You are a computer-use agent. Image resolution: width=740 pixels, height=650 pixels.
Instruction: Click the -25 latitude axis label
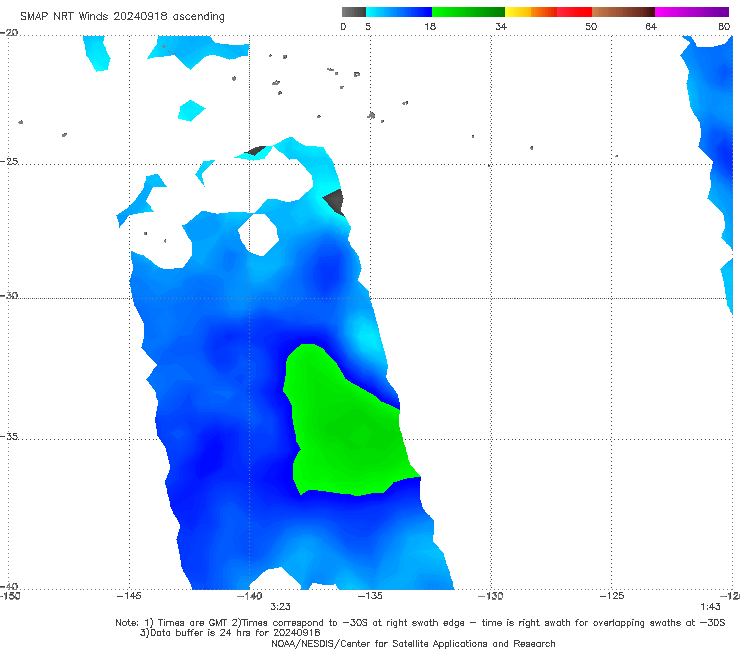pyautogui.click(x=9, y=161)
